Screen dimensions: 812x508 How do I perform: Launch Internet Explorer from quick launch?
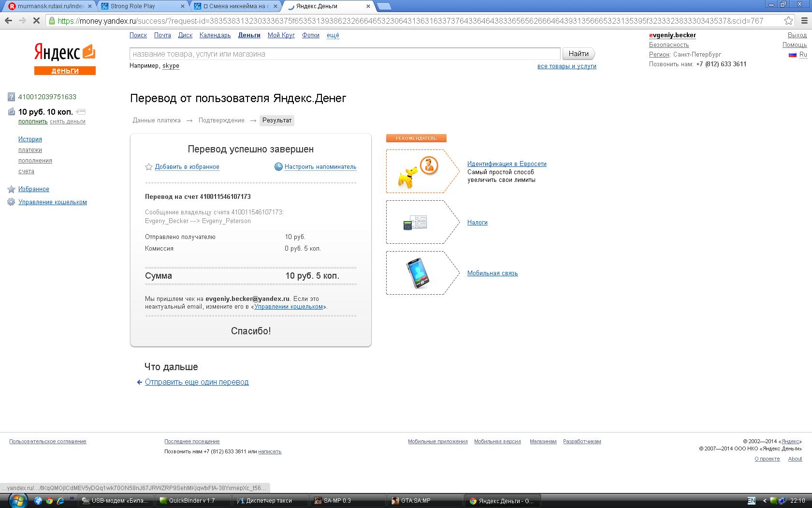point(60,501)
